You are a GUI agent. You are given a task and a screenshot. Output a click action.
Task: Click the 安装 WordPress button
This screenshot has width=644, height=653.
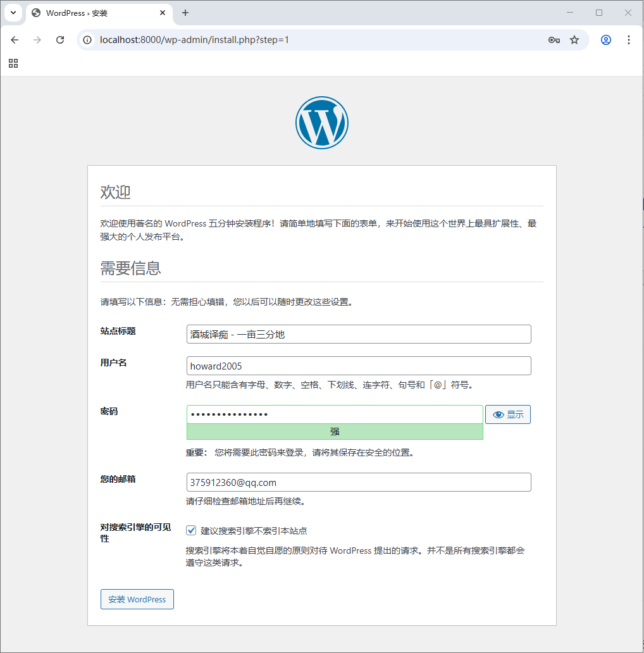pyautogui.click(x=137, y=599)
